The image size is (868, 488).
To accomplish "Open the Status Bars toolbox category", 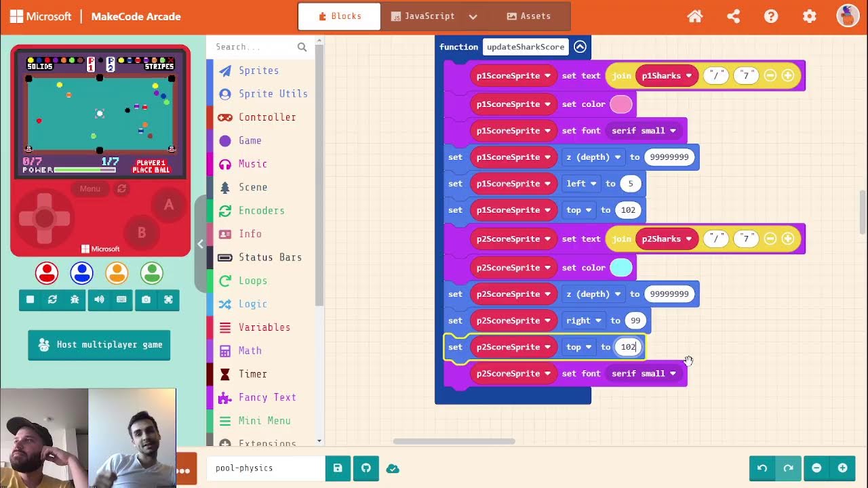I will [264, 258].
